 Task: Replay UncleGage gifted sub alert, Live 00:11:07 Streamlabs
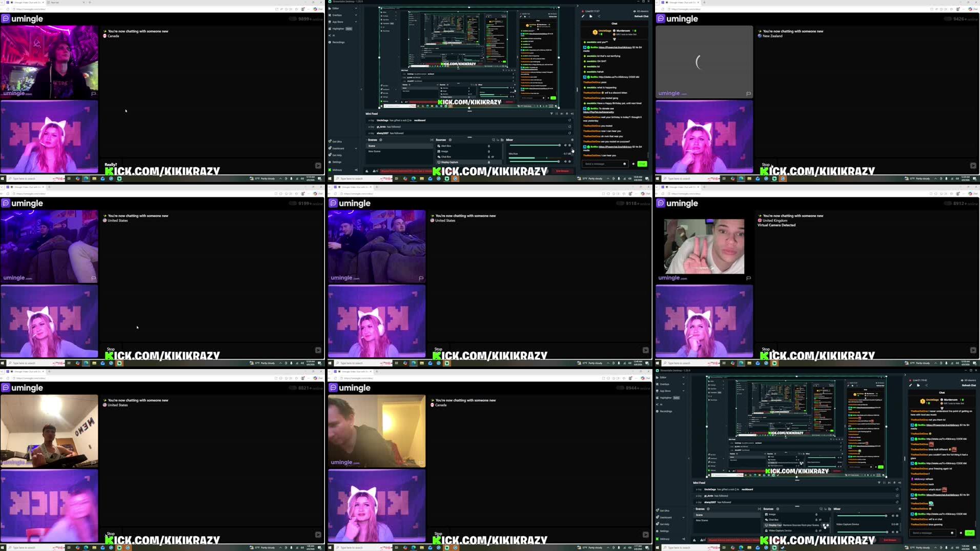point(569,120)
